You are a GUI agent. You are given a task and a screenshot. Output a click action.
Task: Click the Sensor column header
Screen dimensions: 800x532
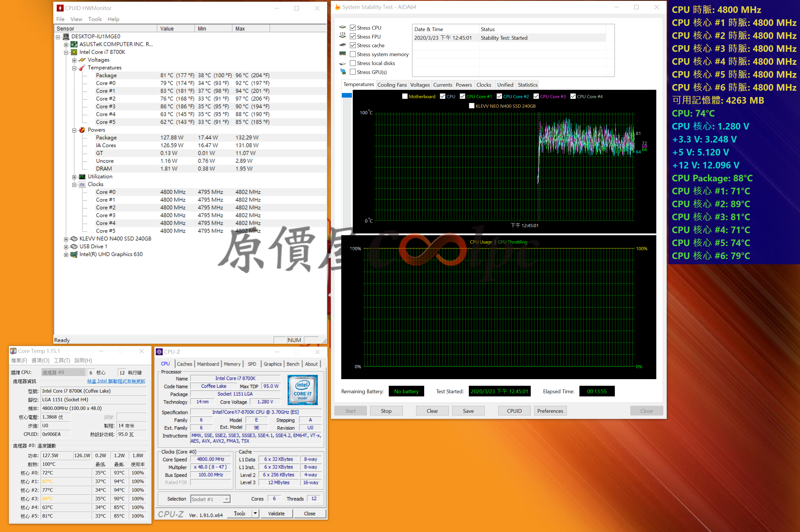(x=106, y=29)
